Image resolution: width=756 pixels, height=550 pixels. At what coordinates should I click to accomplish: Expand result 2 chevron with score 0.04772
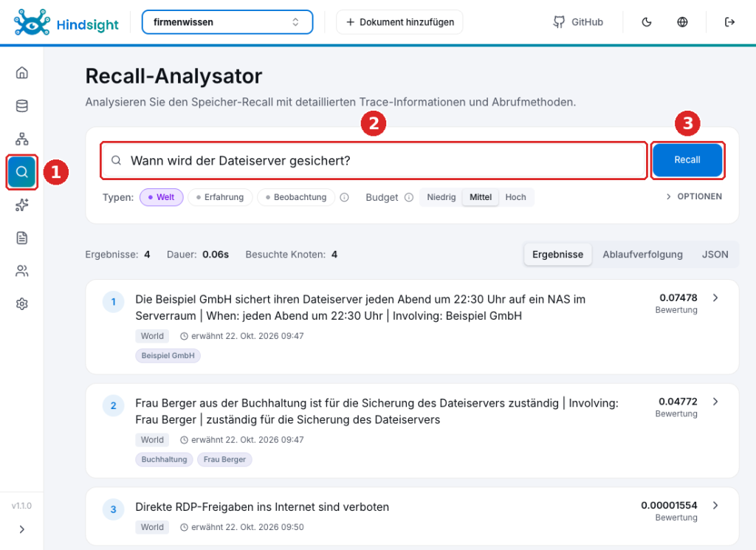click(x=715, y=402)
